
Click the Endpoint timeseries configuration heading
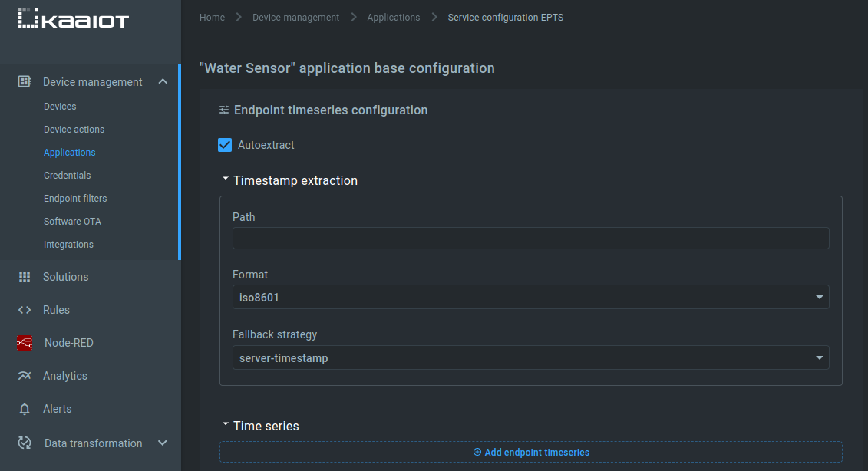(x=331, y=110)
